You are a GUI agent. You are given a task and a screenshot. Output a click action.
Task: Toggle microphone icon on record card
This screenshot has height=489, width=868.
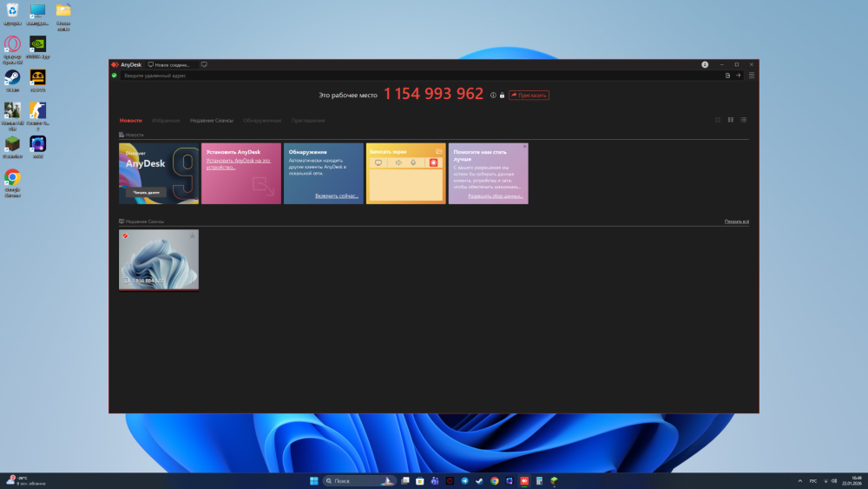tap(413, 162)
